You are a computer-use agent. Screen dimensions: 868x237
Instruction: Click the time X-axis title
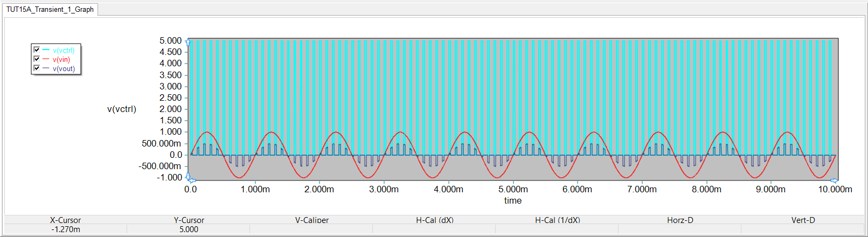513,200
